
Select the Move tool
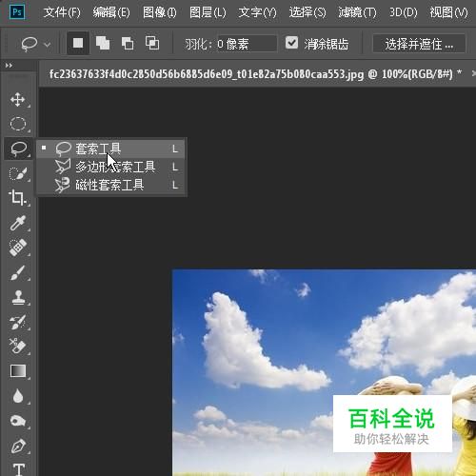click(x=18, y=99)
